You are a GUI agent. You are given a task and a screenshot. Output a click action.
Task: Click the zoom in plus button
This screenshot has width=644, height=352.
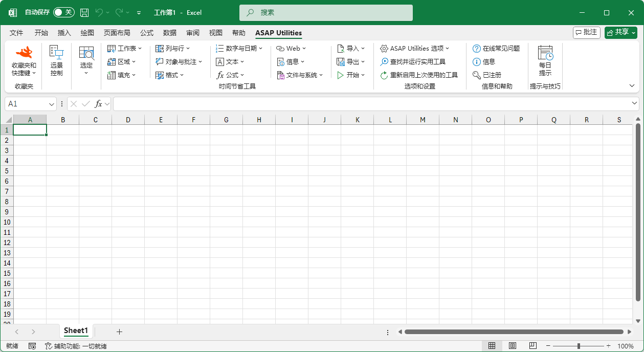[608, 346]
